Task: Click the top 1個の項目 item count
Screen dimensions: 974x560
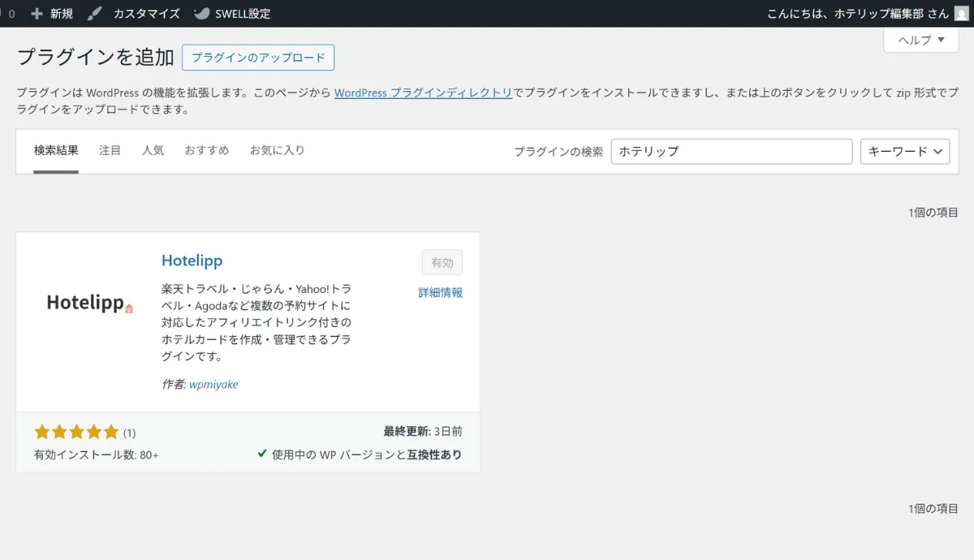Action: coord(933,213)
